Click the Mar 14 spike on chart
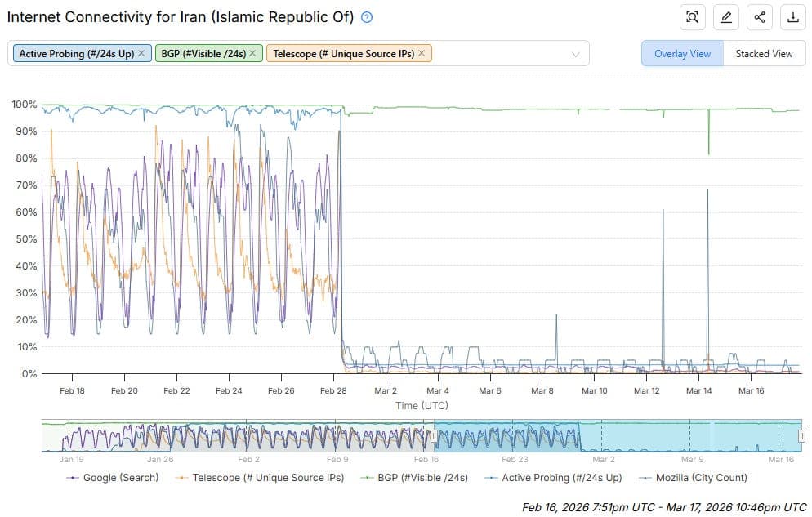The height and width of the screenshot is (517, 812). [x=707, y=192]
